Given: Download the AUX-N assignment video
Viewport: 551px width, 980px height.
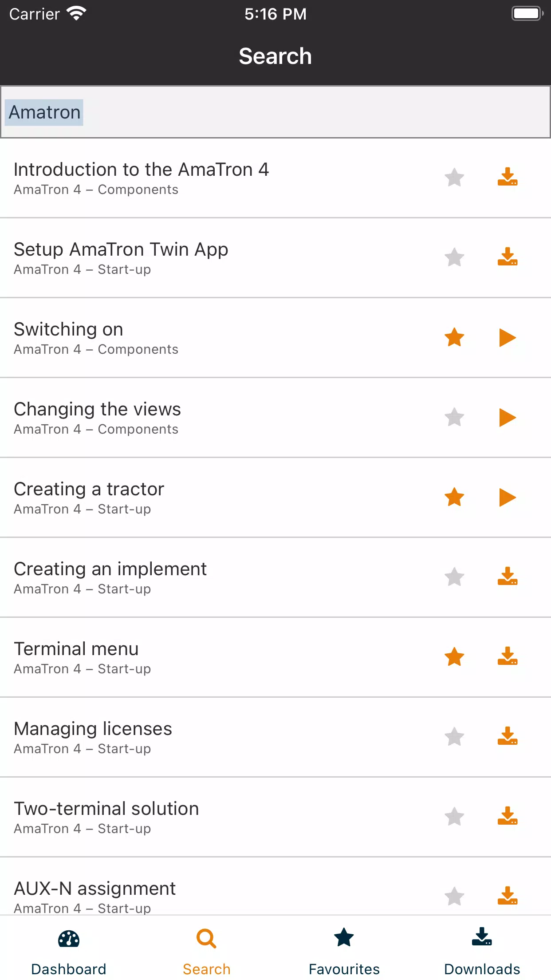Looking at the screenshot, I should 508,896.
